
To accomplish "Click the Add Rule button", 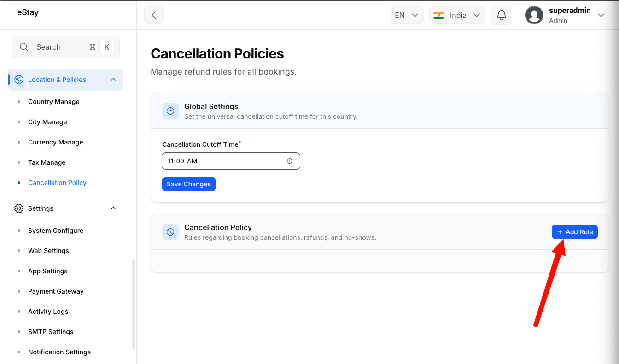I will pyautogui.click(x=575, y=232).
